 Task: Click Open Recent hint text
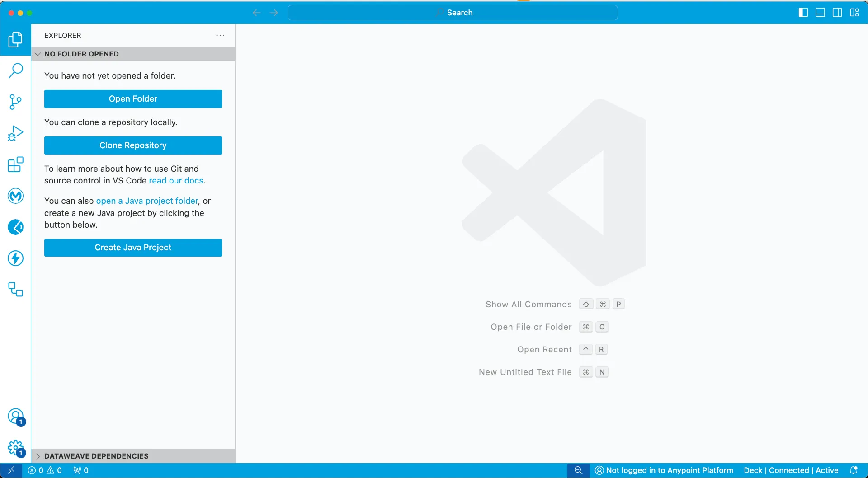tap(544, 350)
